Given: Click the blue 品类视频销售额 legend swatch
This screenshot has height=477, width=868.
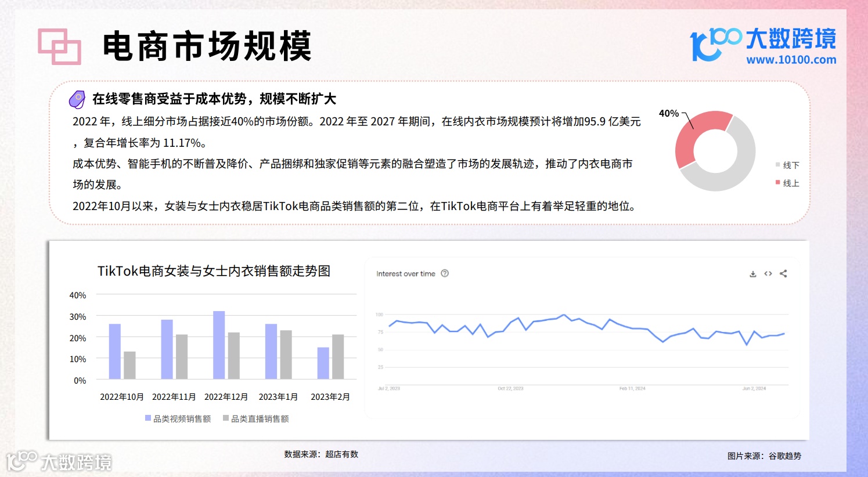Looking at the screenshot, I should coord(148,418).
